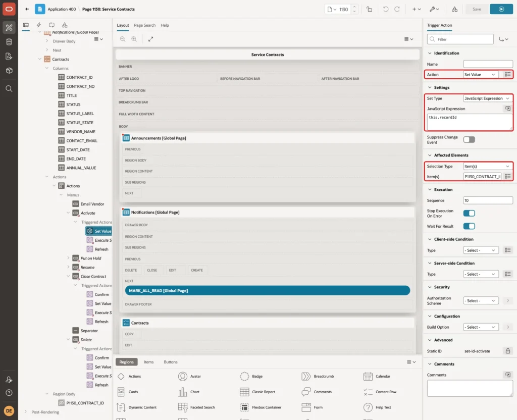Viewport: 517px width, 420px height.
Task: Switch to the Page Search tab
Action: click(x=144, y=25)
